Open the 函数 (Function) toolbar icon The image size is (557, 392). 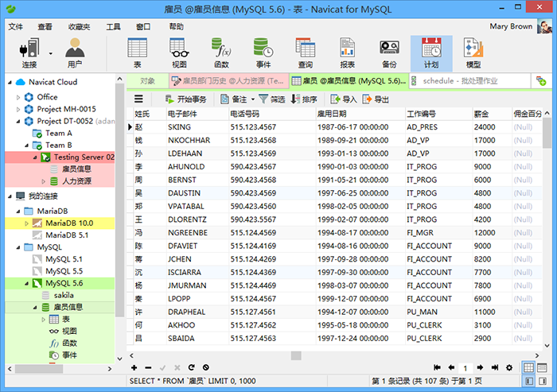click(220, 52)
